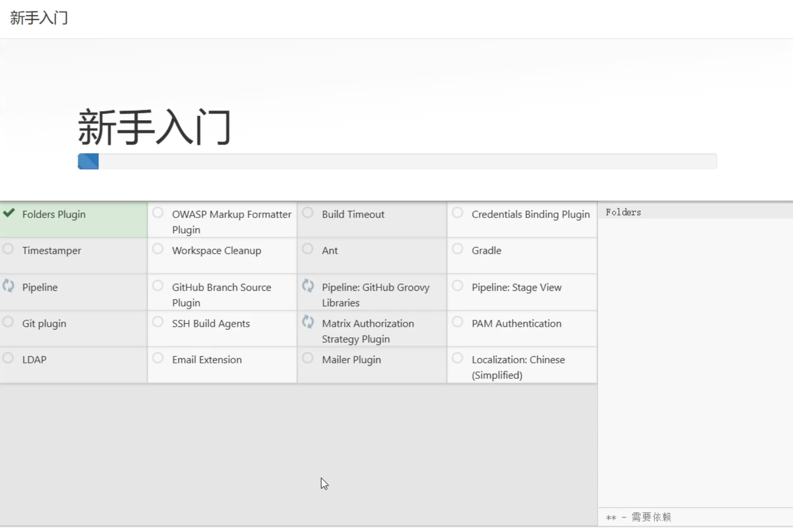
Task: Click the pending circle beside Mailer Plugin
Action: [x=308, y=358]
